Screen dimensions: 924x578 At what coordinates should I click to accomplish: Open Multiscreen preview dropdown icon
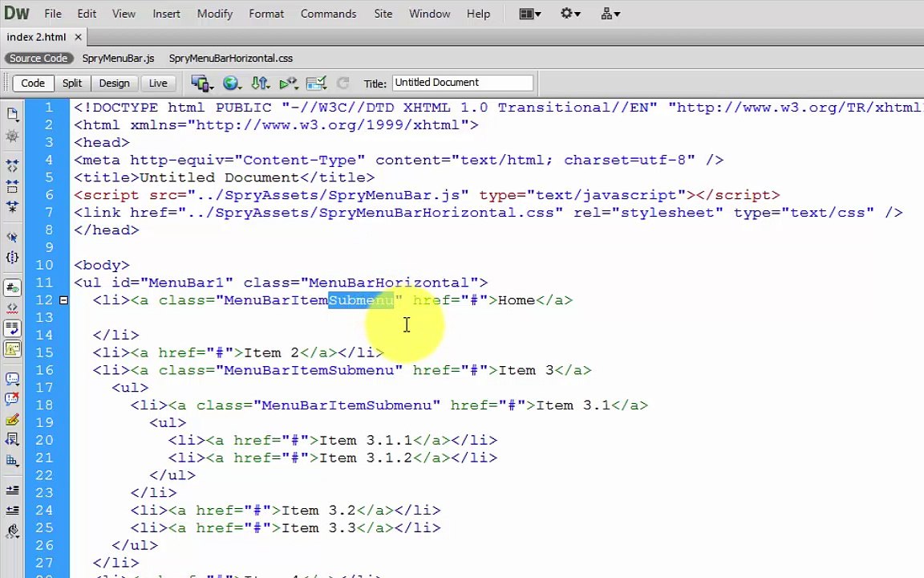pyautogui.click(x=202, y=83)
